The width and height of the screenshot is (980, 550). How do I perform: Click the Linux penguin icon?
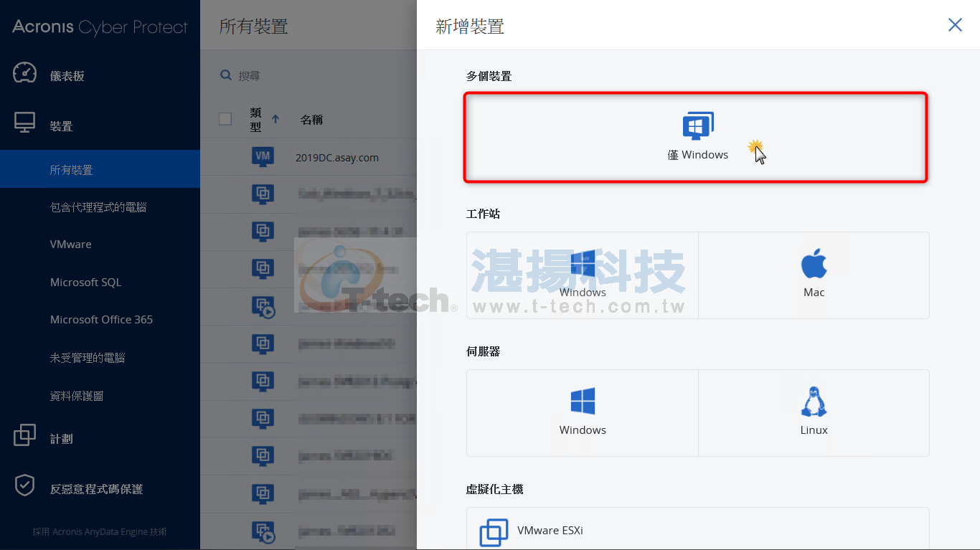pyautogui.click(x=814, y=402)
